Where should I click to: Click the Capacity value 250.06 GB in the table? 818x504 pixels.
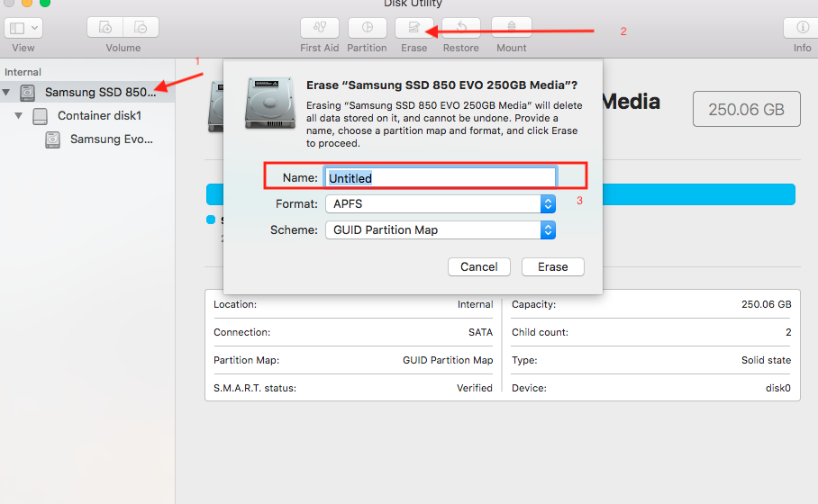[x=767, y=304]
